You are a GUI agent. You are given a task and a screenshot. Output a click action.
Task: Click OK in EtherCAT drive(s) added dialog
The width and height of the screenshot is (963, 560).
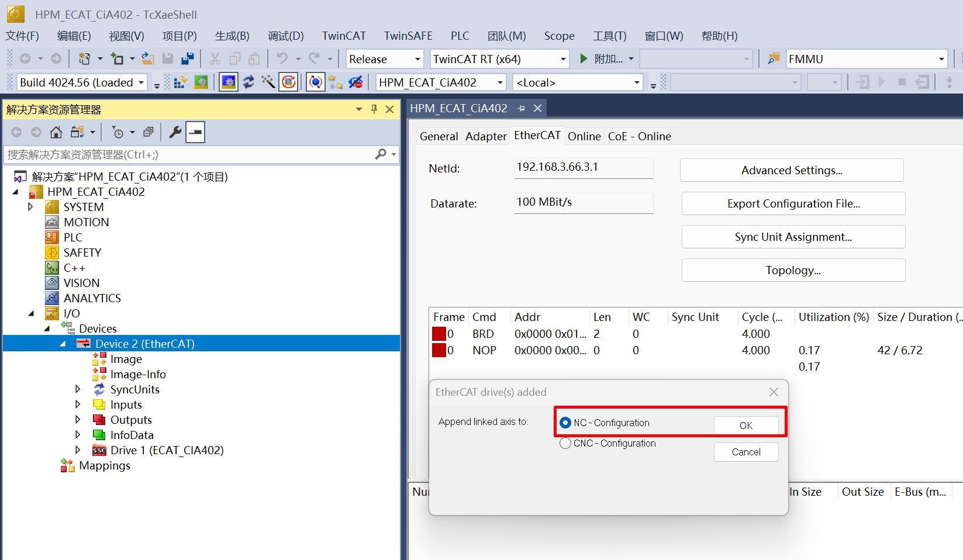click(x=746, y=425)
